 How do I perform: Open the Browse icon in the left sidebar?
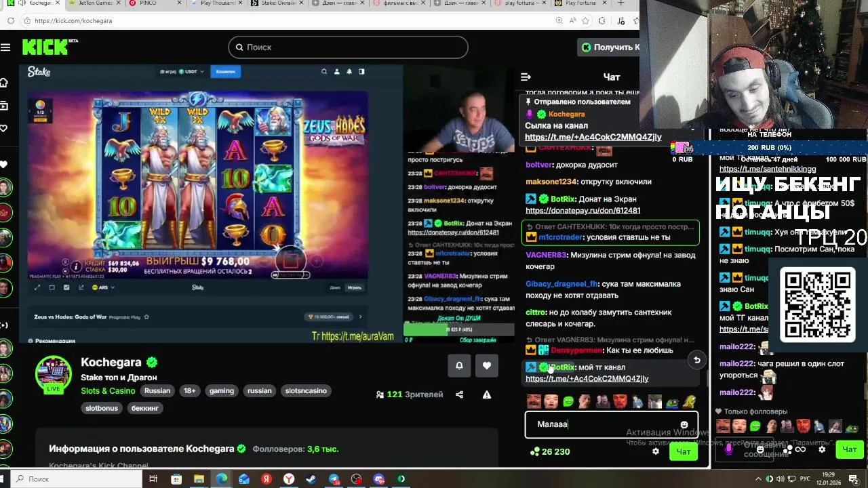click(x=4, y=106)
